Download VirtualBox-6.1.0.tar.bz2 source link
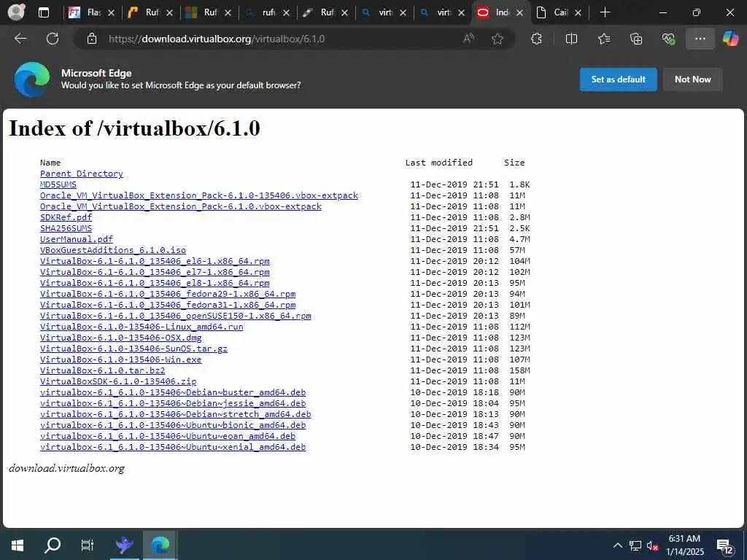Viewport: 747px width, 560px height. pos(102,370)
